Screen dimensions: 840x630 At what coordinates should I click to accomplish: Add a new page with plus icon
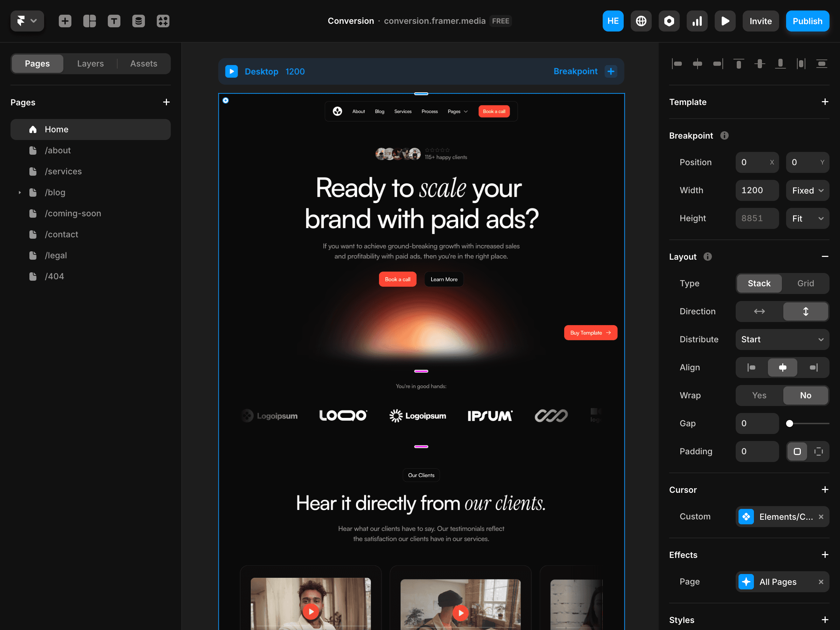pos(166,102)
